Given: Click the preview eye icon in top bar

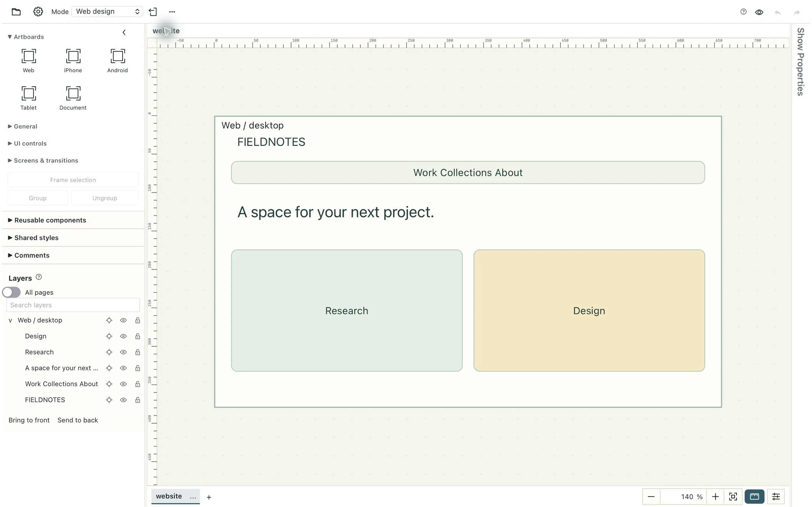Looking at the screenshot, I should (x=759, y=12).
